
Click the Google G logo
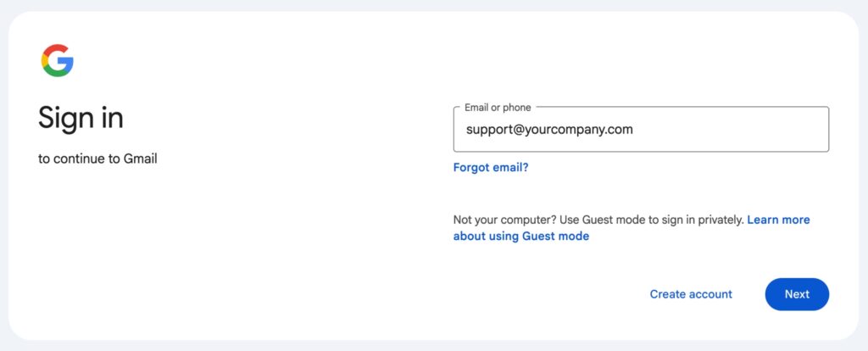click(57, 61)
